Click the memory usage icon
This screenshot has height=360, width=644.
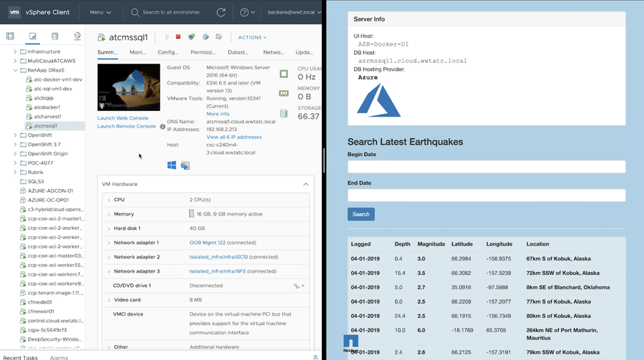pos(284,93)
